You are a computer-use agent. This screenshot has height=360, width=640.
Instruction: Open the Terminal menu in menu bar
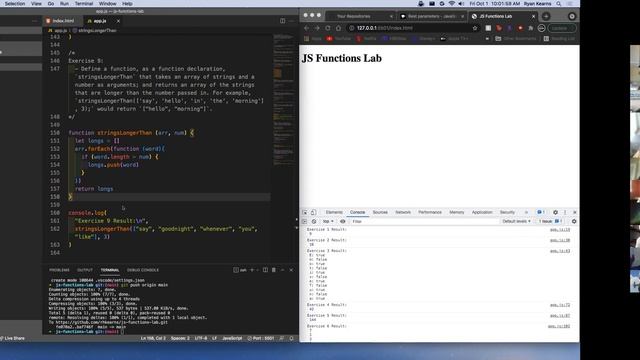click(x=84, y=4)
